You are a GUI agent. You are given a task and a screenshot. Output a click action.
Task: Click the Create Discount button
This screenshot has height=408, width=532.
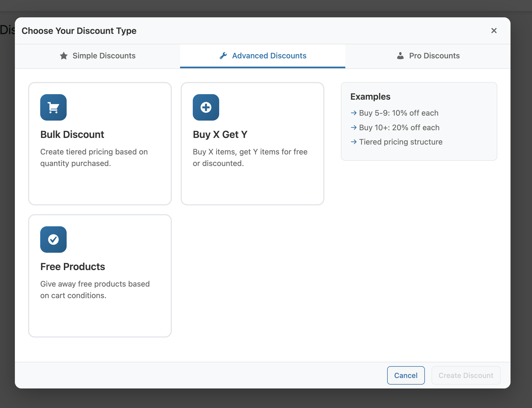(466, 375)
